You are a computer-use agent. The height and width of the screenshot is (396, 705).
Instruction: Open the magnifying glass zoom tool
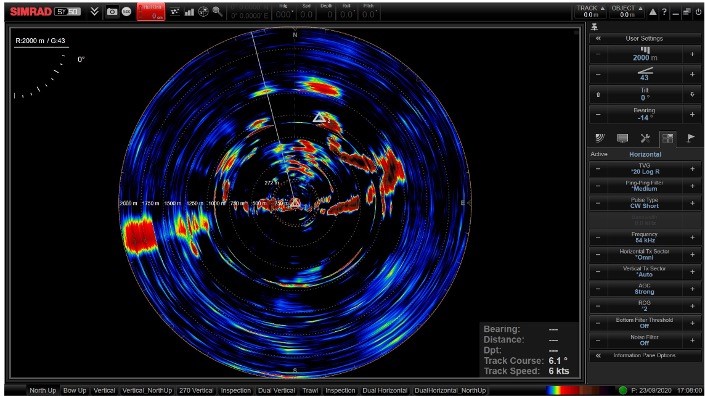coord(218,12)
